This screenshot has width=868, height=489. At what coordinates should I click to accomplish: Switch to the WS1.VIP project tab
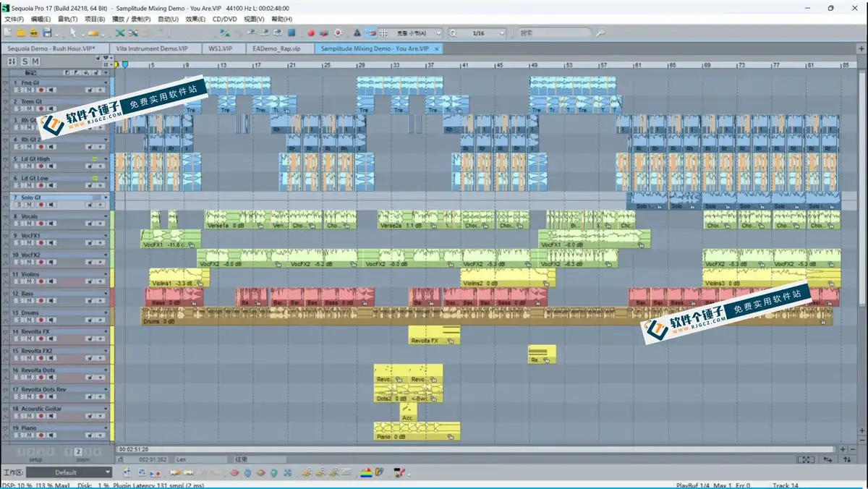pos(219,48)
